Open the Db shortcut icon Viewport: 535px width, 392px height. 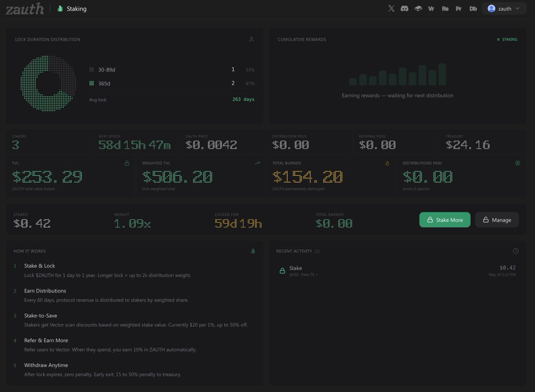point(473,8)
